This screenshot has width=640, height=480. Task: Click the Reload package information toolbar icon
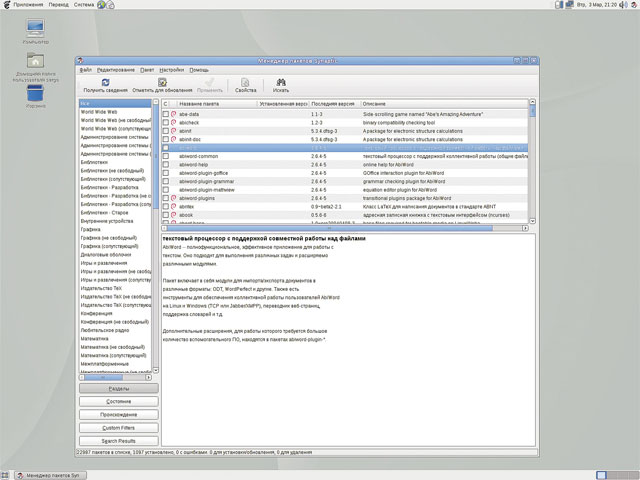point(105,82)
